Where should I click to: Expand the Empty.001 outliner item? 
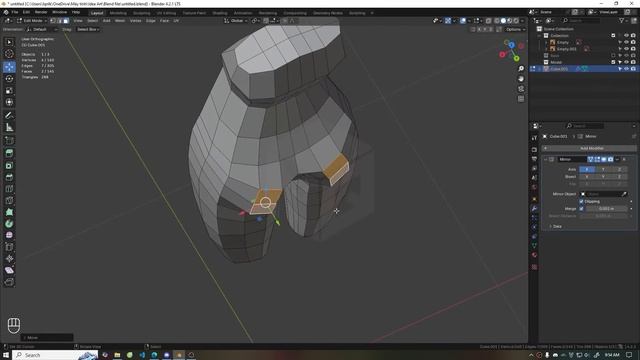pos(547,49)
